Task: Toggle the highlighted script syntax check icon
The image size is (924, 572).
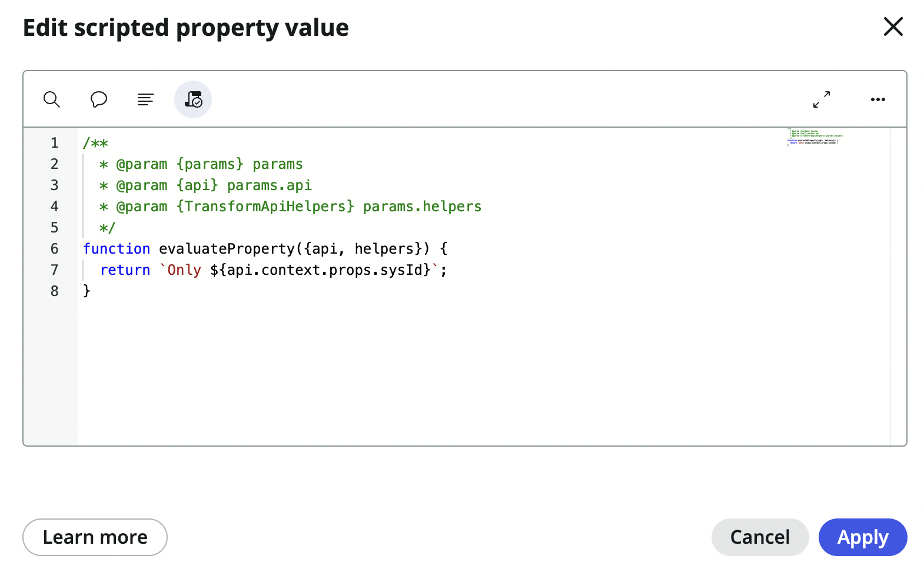Action: tap(193, 99)
